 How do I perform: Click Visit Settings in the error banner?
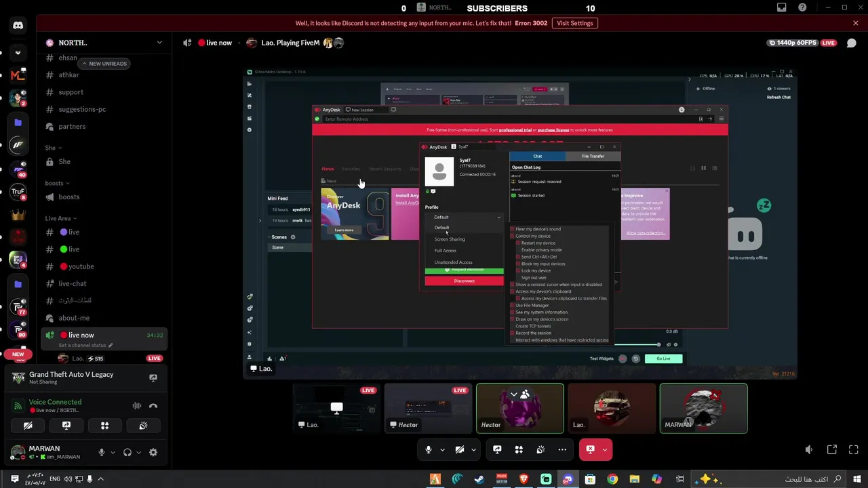575,23
